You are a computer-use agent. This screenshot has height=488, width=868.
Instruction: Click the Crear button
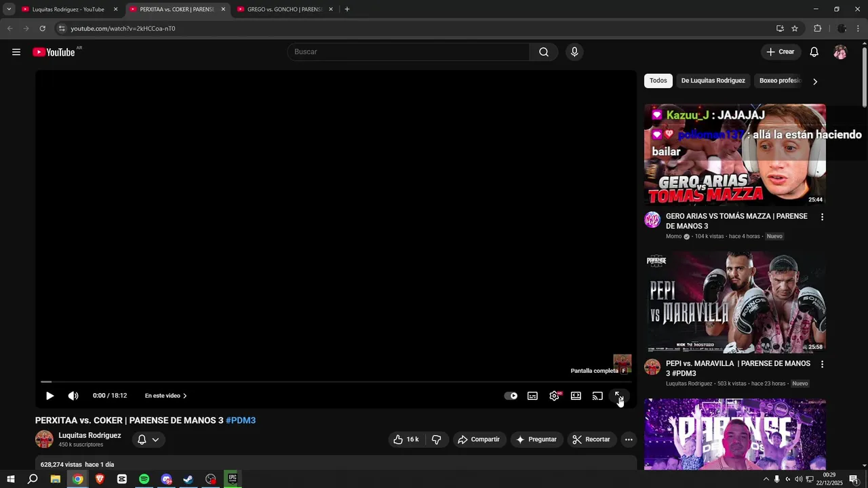[x=781, y=52]
